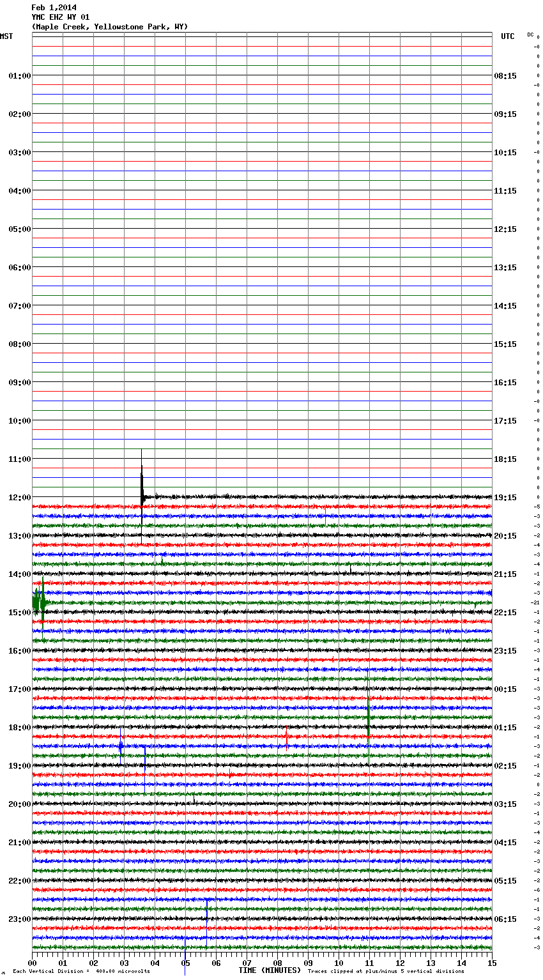This screenshot has width=543, height=980.
Task: Click minute 12 on the bottom axis
Action: 400,963
